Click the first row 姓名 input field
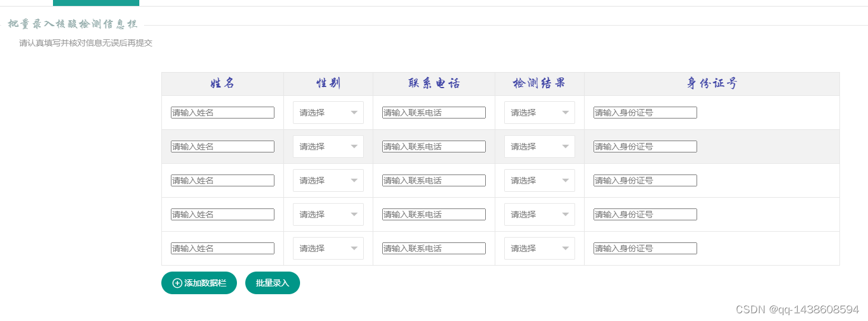This screenshot has height=321, width=868. [223, 113]
